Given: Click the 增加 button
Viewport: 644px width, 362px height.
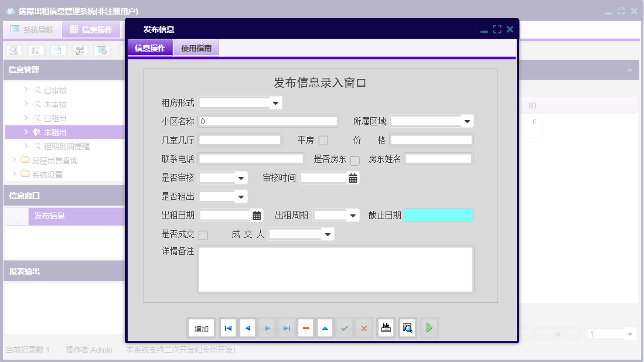Looking at the screenshot, I should point(201,328).
